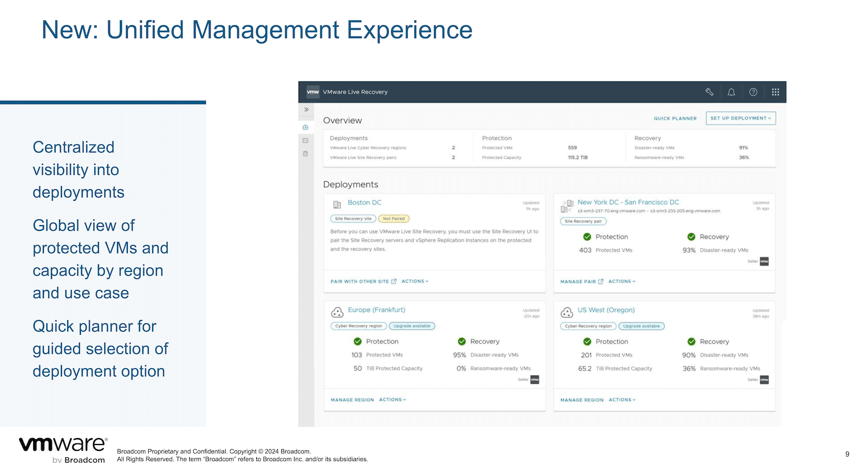Click the Site Recovery site tag

(353, 219)
